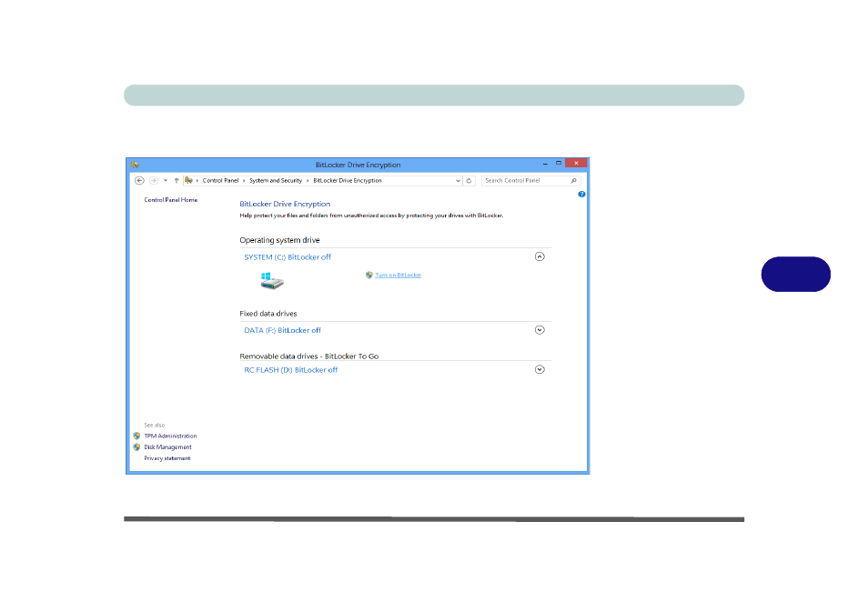Click the 'See also' label

point(155,426)
